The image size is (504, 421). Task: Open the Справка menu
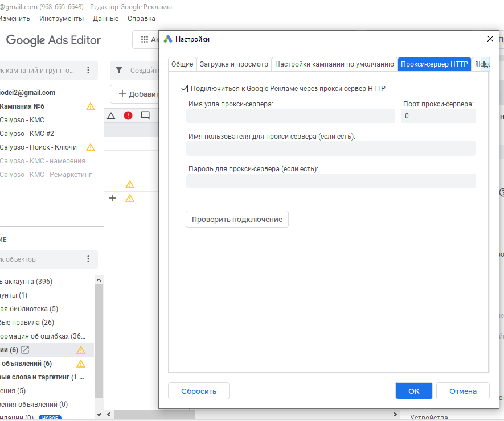[x=141, y=19]
